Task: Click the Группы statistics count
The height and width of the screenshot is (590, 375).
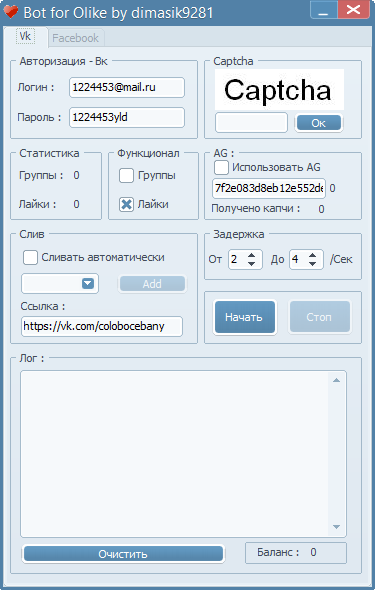Action: pyautogui.click(x=76, y=175)
